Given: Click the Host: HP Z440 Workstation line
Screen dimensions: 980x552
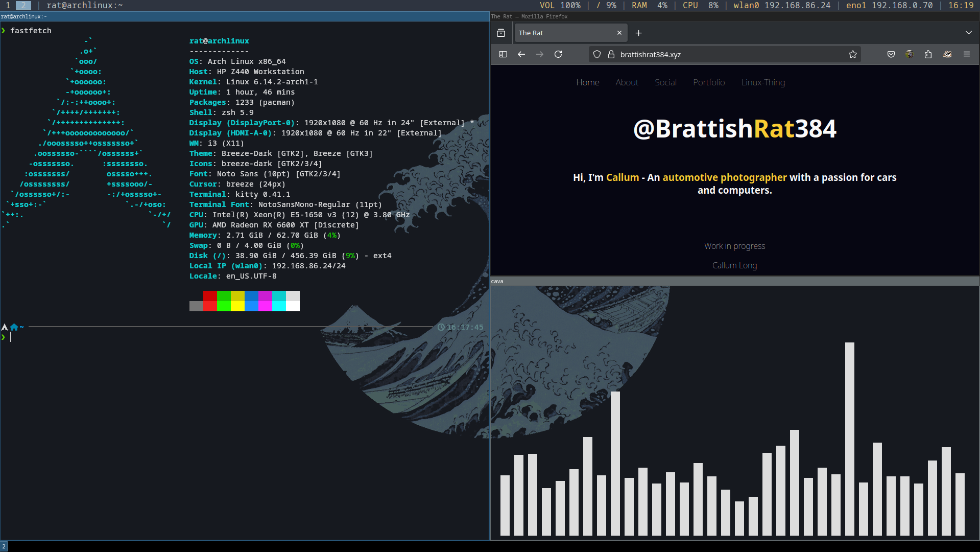Looking at the screenshot, I should tap(247, 72).
